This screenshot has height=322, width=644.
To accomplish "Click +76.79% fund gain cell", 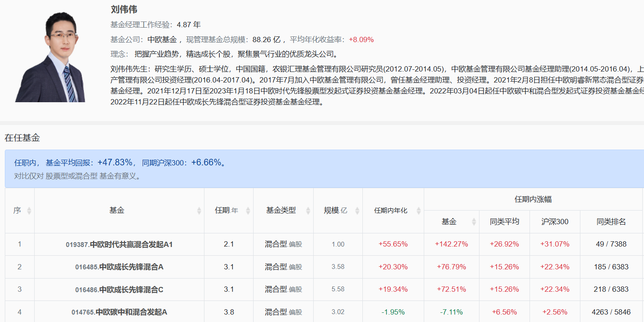I will coord(451,267).
